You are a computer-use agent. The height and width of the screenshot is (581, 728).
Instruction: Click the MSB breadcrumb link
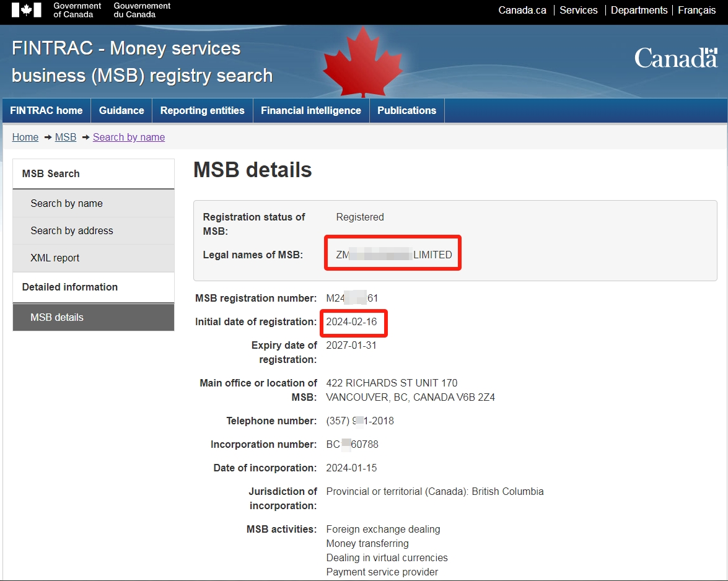66,137
